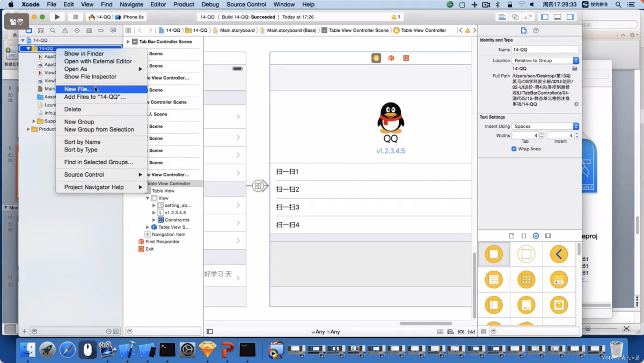
Task: Expand the Constraints item
Action: click(154, 220)
